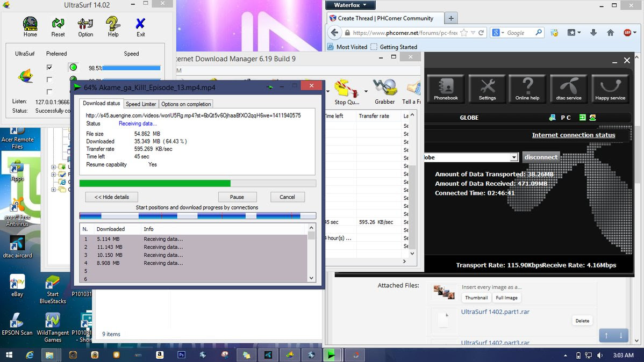Switch to Options on completion tab
644x362 pixels.
[x=186, y=104]
